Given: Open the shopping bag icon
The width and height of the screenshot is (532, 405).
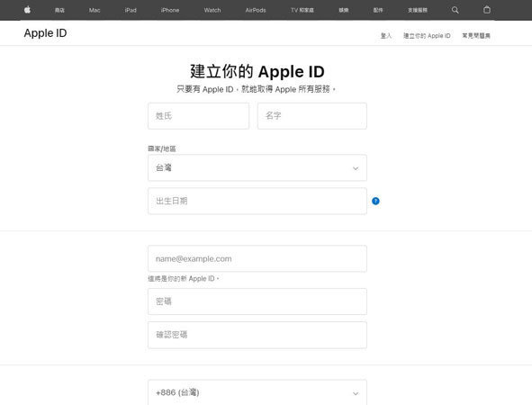Looking at the screenshot, I should pyautogui.click(x=486, y=10).
